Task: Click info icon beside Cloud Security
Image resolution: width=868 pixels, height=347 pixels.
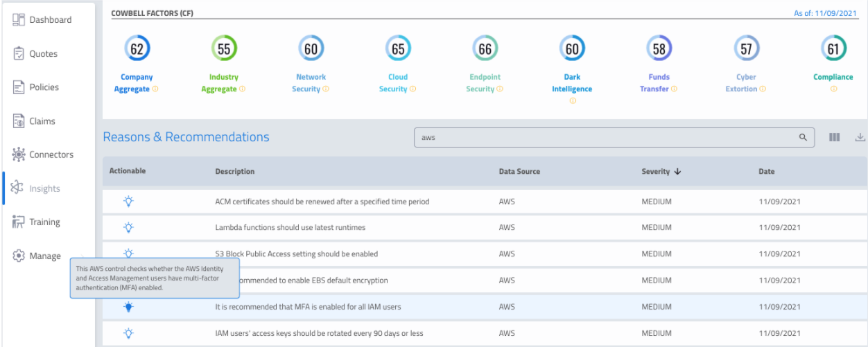Action: 413,89
